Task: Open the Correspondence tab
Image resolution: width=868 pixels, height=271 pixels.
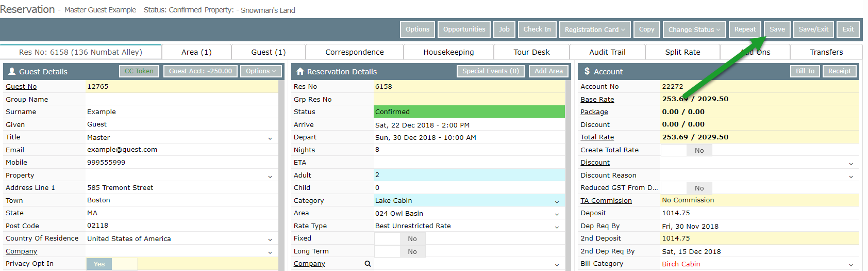Action: pyautogui.click(x=355, y=52)
